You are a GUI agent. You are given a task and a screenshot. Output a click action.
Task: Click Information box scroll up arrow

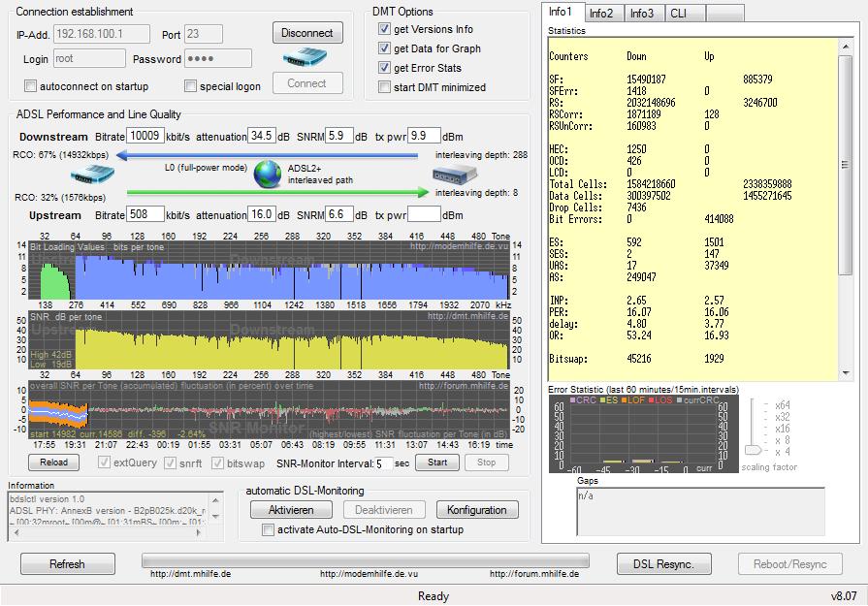[215, 500]
